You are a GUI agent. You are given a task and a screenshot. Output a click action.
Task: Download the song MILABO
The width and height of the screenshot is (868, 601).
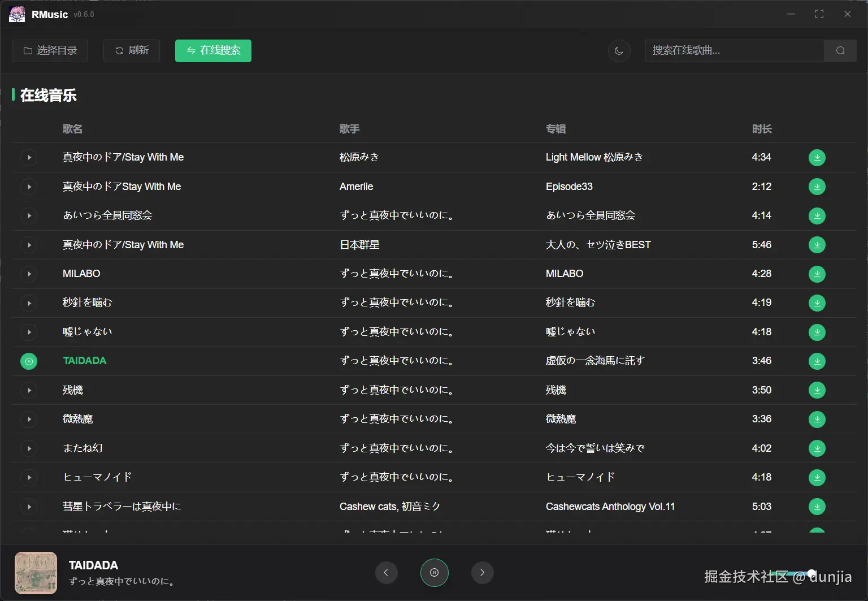point(817,274)
